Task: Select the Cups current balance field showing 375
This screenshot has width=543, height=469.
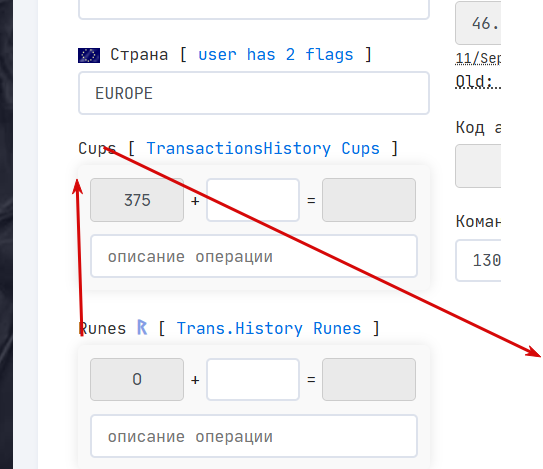Action: point(137,200)
